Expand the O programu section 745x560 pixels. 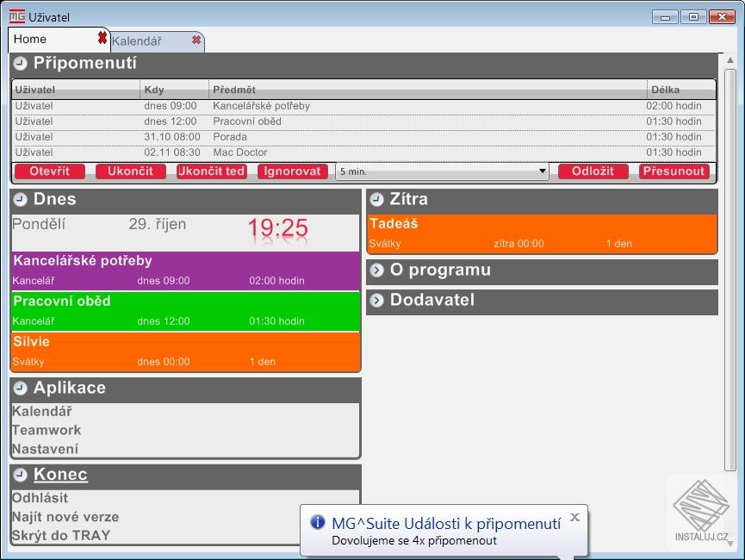coord(376,271)
